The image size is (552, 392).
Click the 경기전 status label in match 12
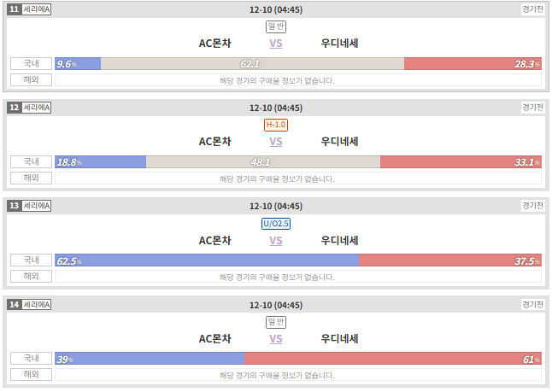point(532,108)
